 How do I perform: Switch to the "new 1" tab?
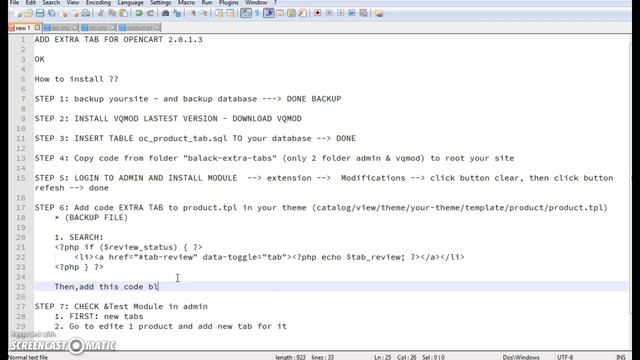[23, 28]
